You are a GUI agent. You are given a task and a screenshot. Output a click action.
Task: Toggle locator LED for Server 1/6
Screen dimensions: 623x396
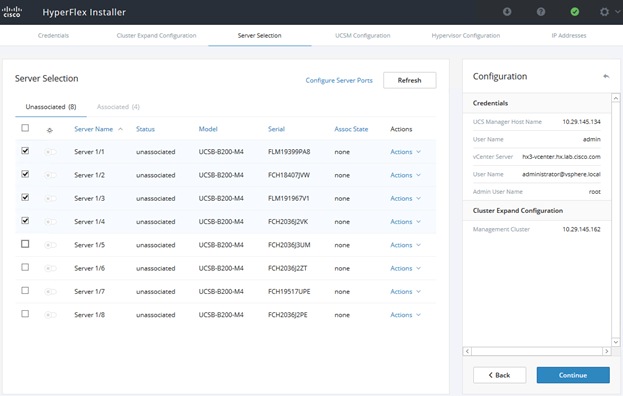(50, 269)
